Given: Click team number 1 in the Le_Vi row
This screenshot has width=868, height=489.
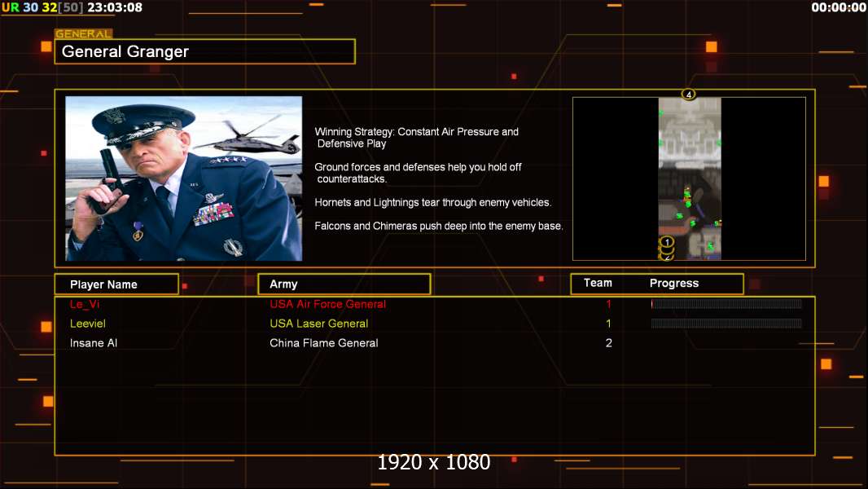Looking at the screenshot, I should click(x=608, y=304).
